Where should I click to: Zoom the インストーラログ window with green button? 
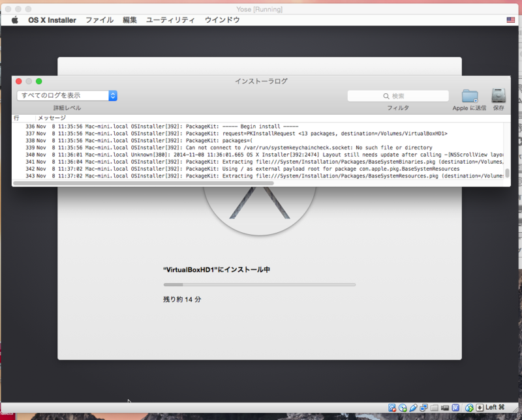(x=39, y=82)
